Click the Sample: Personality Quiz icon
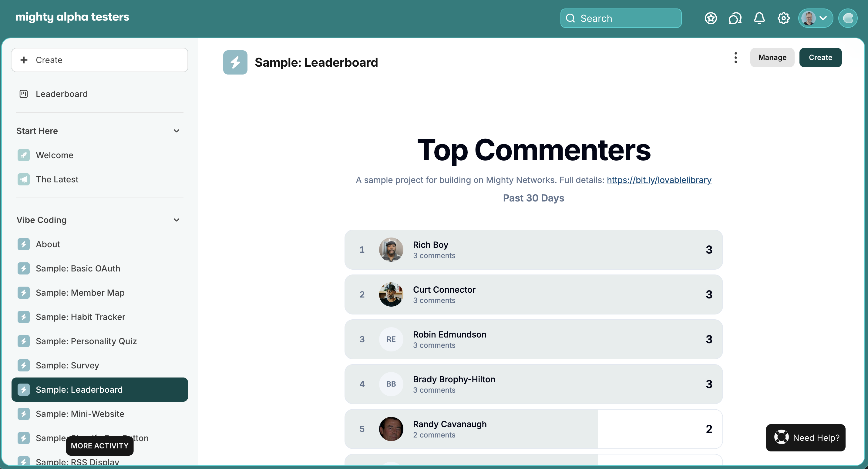This screenshot has width=868, height=469. [x=24, y=341]
